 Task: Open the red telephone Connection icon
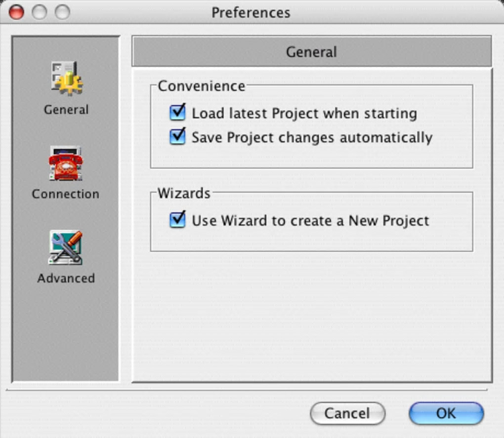coord(65,163)
